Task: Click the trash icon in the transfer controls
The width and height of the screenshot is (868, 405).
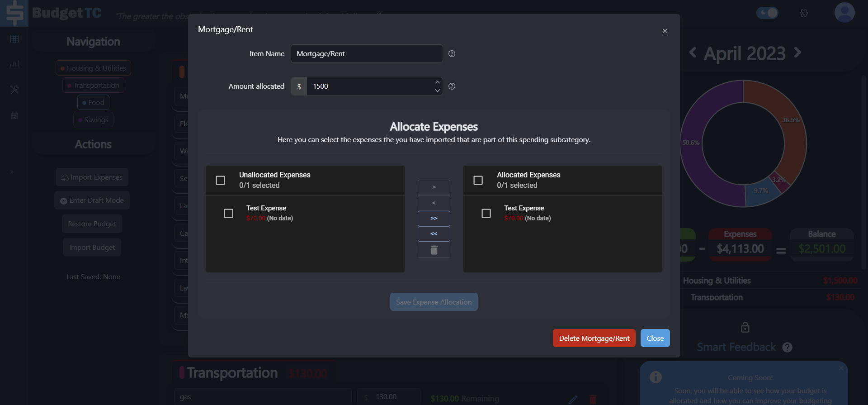Action: (x=434, y=250)
